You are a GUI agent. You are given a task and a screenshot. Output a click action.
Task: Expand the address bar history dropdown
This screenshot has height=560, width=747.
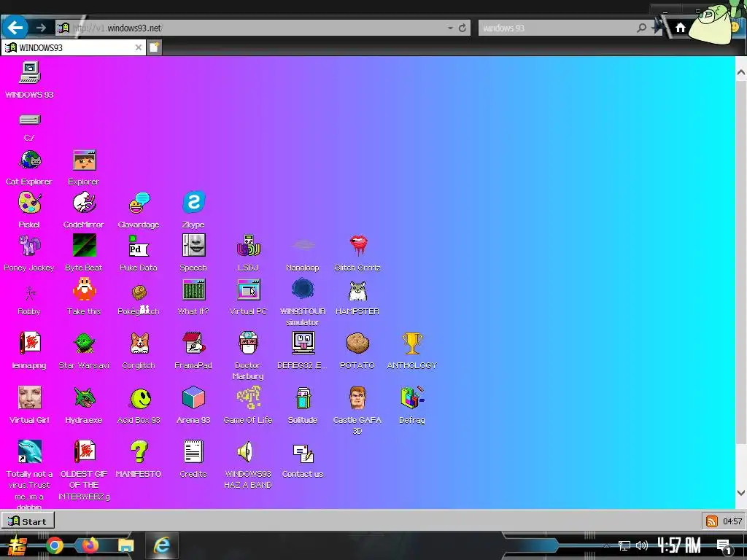[x=450, y=28]
